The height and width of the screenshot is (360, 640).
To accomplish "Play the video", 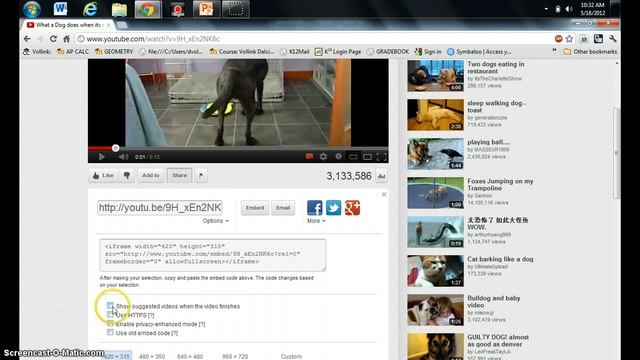I will (102, 157).
